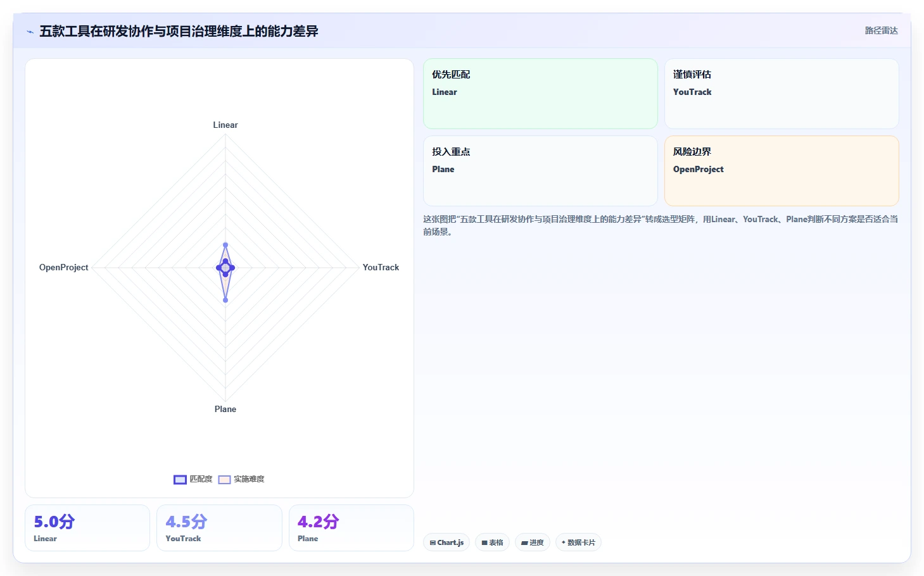Click the YouTrack axis label on radar
Screen dimensions: 924x576
coord(381,267)
